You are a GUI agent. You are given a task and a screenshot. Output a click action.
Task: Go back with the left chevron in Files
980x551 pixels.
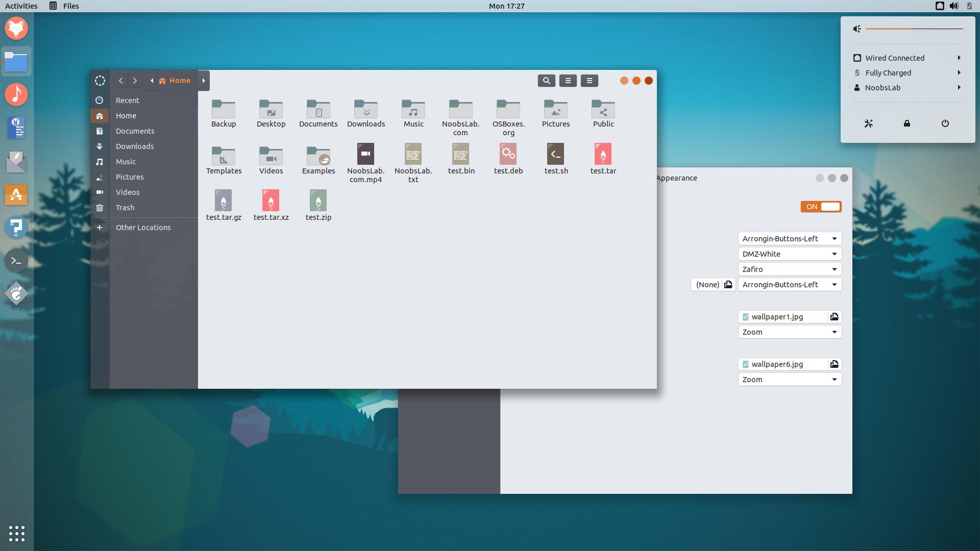pos(120,81)
